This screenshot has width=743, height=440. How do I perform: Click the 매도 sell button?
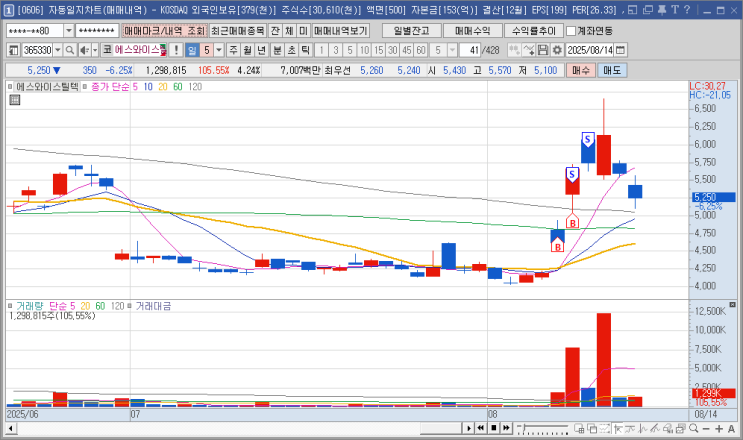coord(612,70)
